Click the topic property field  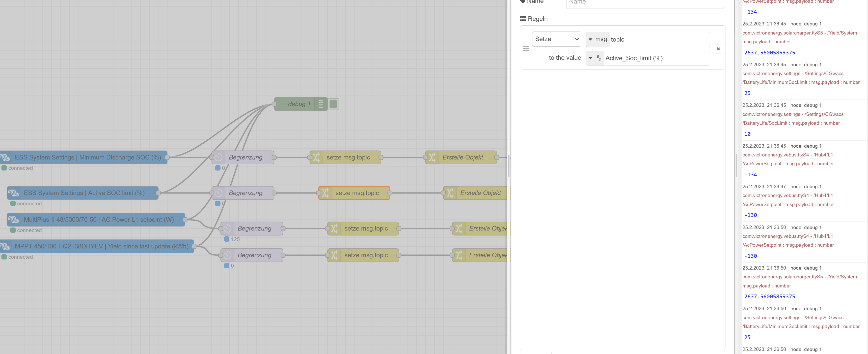tap(659, 39)
